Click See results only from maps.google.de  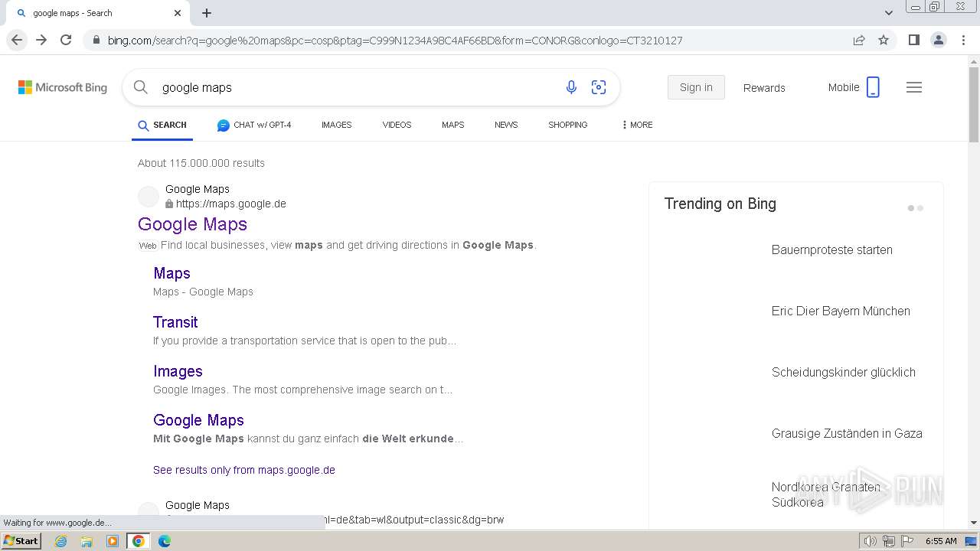tap(244, 470)
